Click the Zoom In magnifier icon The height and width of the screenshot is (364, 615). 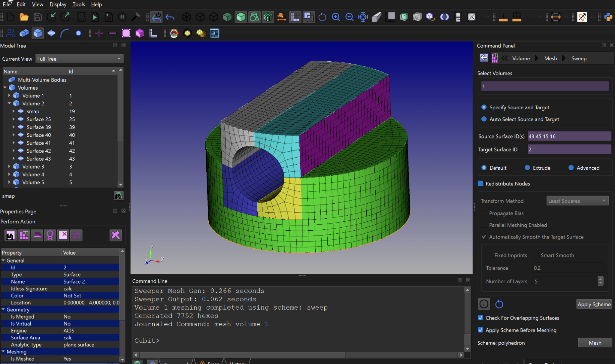[x=336, y=17]
